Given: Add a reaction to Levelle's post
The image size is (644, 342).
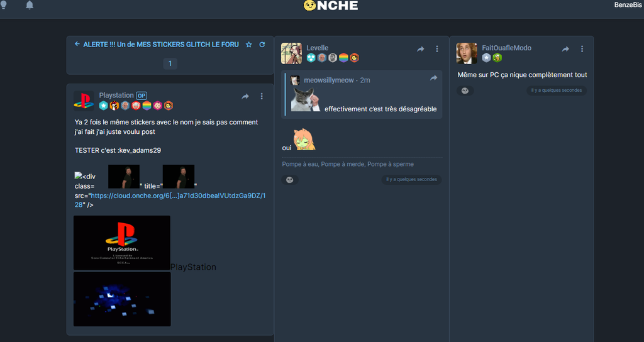Looking at the screenshot, I should (x=289, y=180).
